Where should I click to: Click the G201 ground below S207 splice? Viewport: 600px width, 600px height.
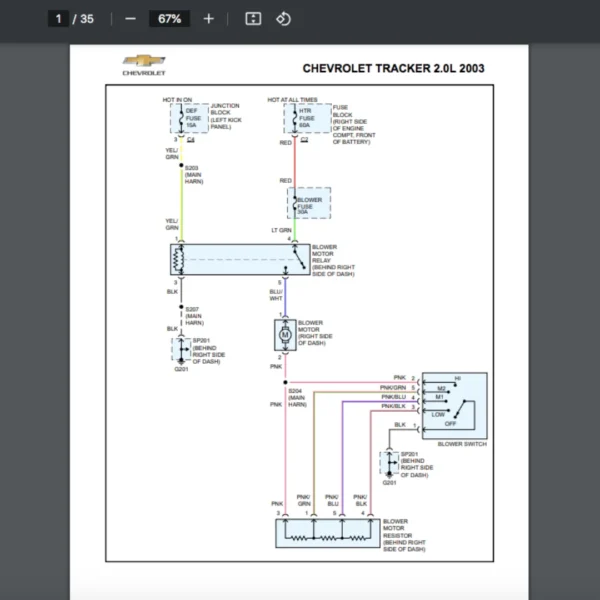[180, 370]
